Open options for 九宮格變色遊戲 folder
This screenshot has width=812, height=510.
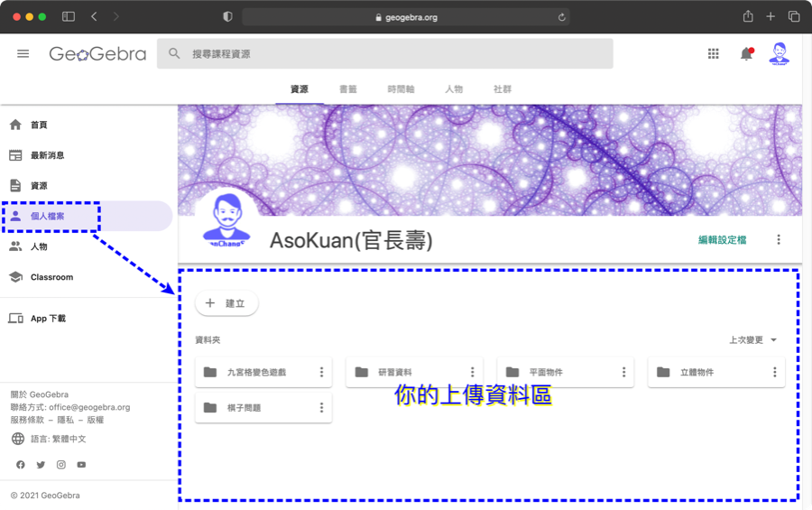(x=321, y=372)
